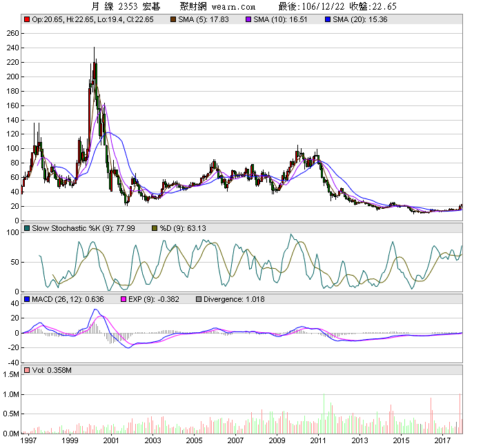Click the olive %D (9) legend swatch
483x448 pixels.
coord(155,228)
